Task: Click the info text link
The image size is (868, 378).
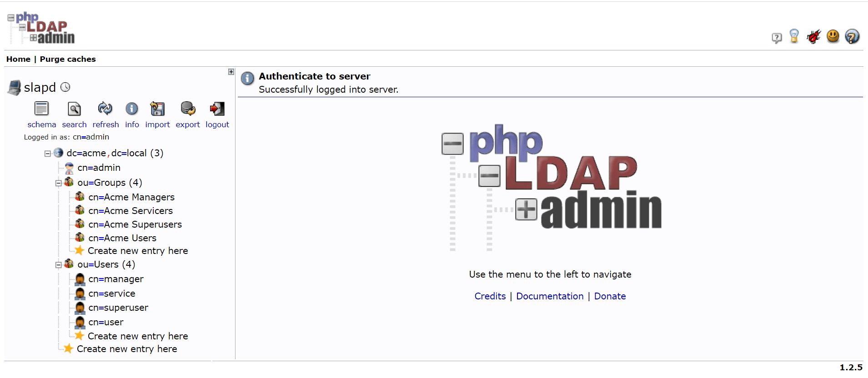Action: coord(132,124)
